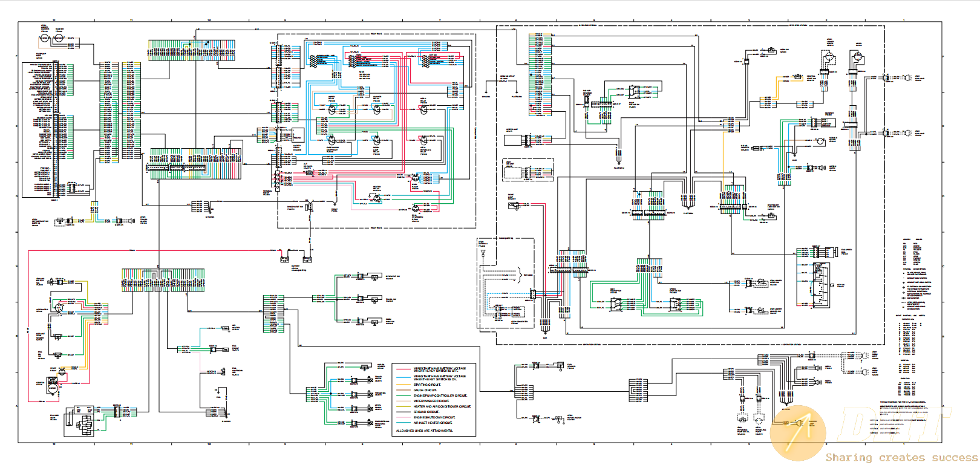Viewport: 980px width, 465px height.
Task: Click the note "ALL DASHED LINES ARE ATTACHMENTS"
Action: point(425,431)
